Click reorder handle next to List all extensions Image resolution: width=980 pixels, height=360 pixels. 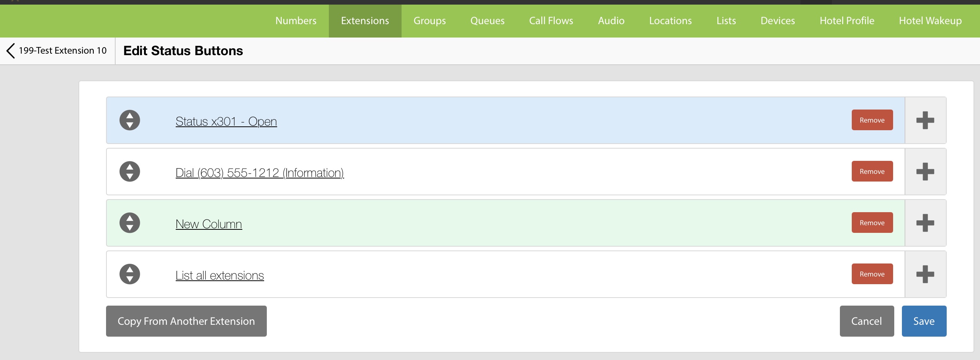[130, 274]
